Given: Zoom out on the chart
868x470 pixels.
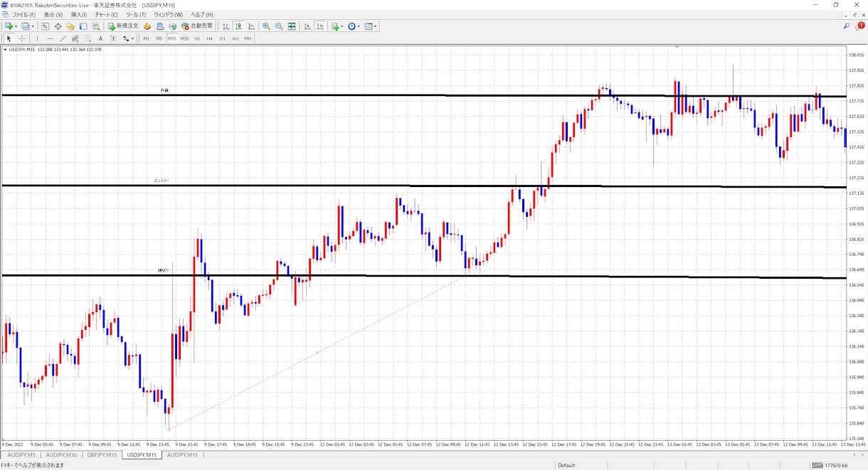Looking at the screenshot, I should (279, 26).
